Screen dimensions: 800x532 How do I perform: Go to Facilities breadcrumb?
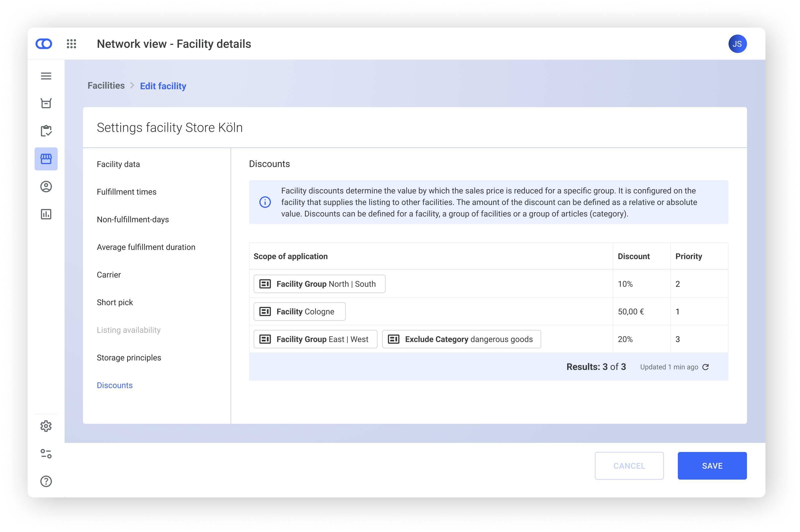tap(106, 85)
